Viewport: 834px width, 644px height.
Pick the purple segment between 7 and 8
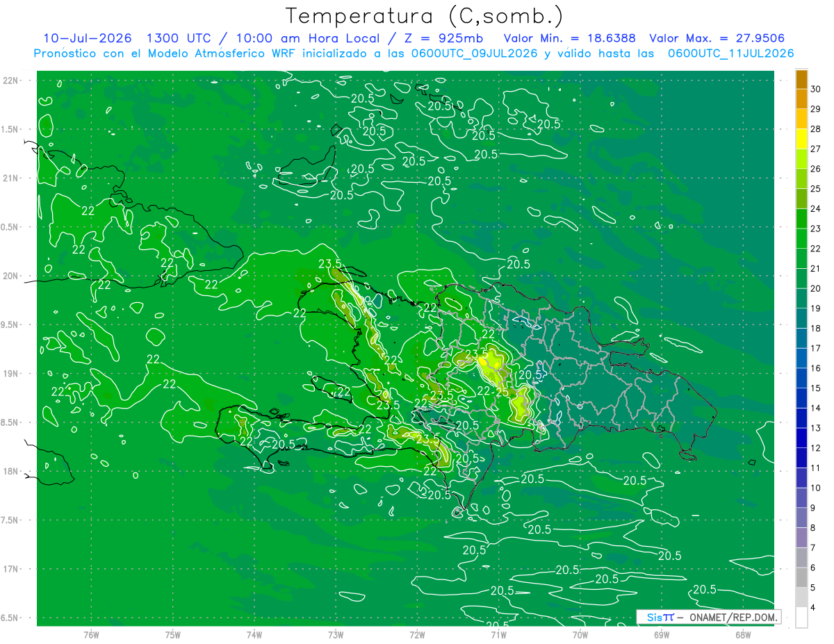(801, 538)
